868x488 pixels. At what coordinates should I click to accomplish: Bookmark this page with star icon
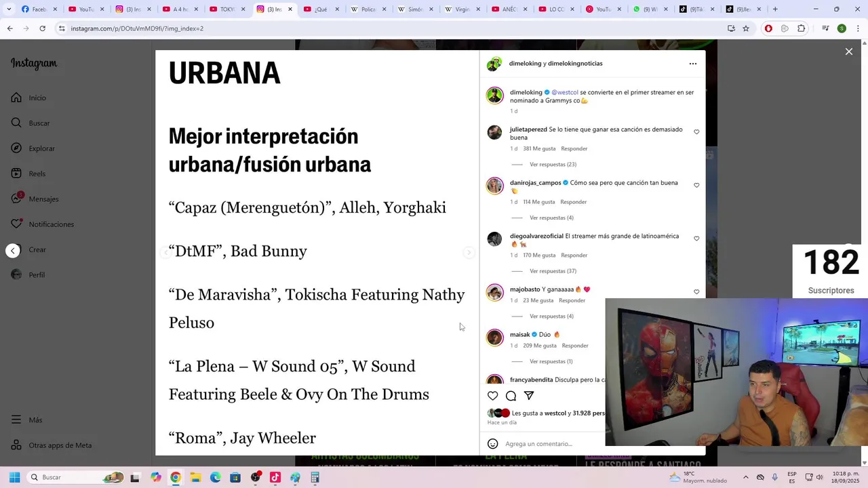pyautogui.click(x=746, y=28)
